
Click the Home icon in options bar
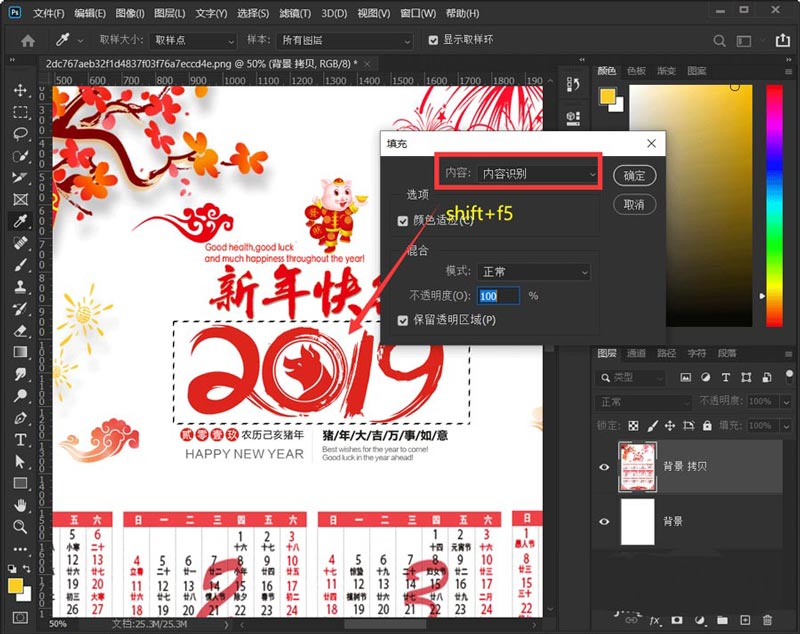28,40
